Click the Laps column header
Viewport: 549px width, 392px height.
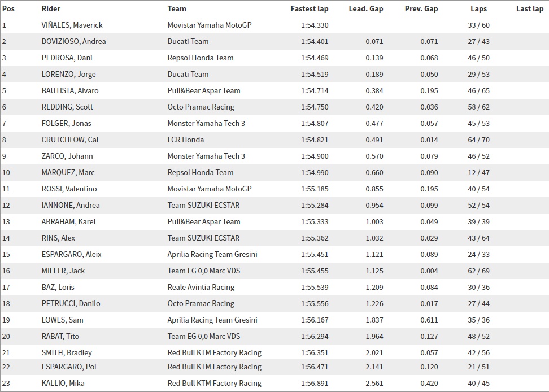(x=478, y=8)
